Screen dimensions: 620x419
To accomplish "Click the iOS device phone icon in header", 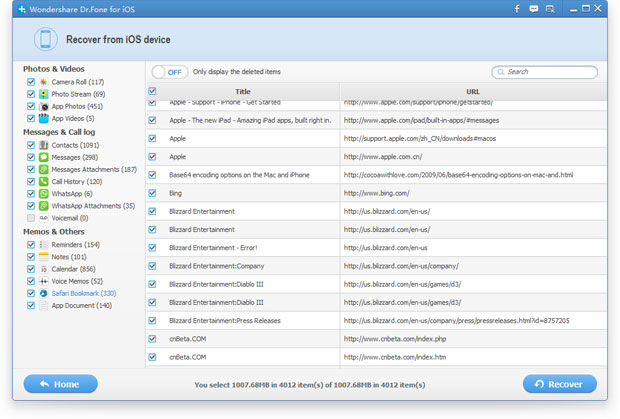I will (x=45, y=39).
